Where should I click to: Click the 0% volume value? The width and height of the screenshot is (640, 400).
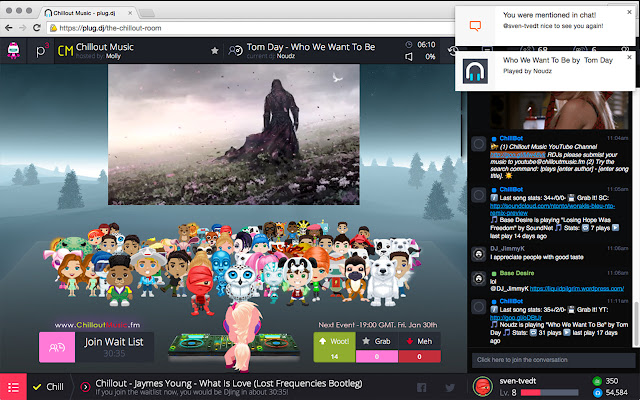430,57
